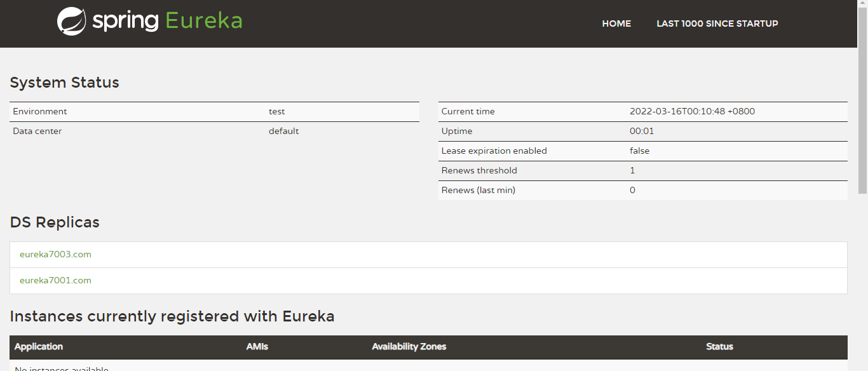Click the AMIs column header
The height and width of the screenshot is (371, 868).
[x=257, y=346]
